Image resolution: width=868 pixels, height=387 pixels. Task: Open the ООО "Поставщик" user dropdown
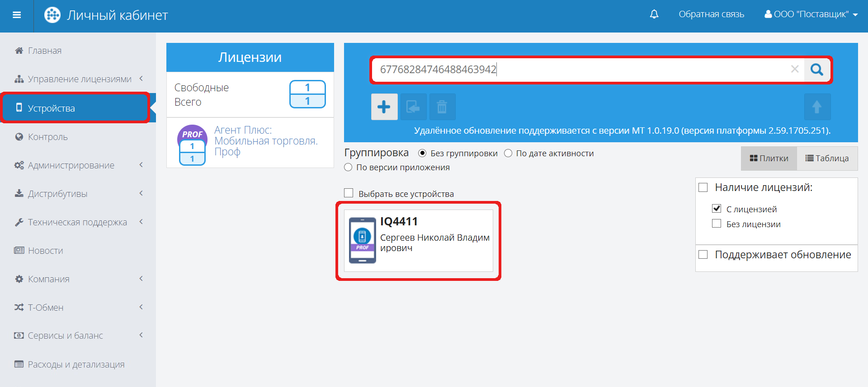coord(811,14)
